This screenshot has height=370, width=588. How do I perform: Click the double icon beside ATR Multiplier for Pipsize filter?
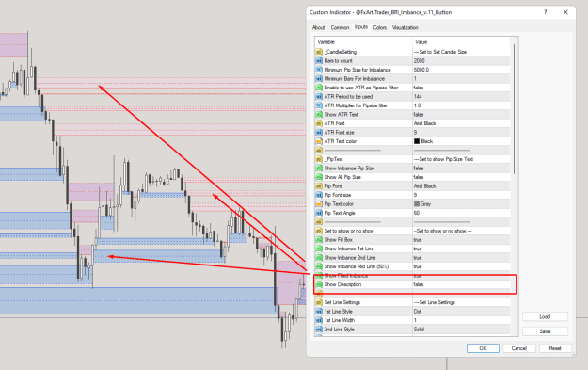point(319,105)
